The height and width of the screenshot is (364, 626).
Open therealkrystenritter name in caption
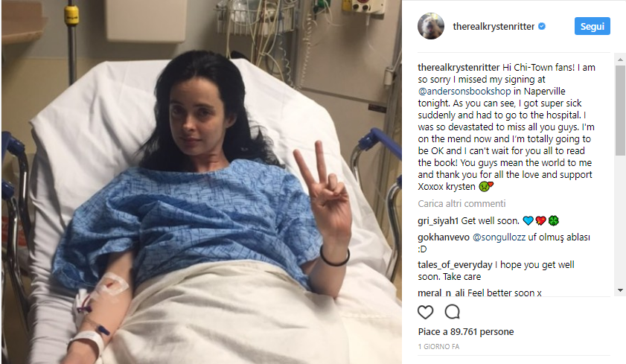tap(459, 68)
